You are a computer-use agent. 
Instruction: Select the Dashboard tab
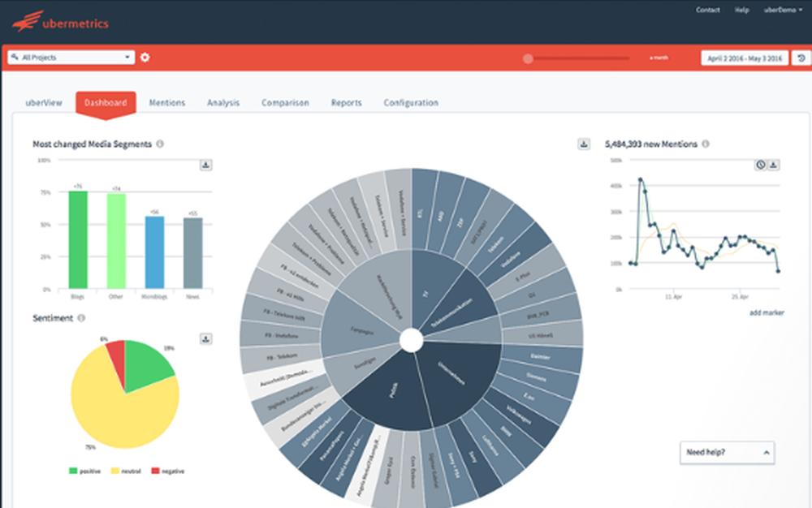(x=106, y=102)
